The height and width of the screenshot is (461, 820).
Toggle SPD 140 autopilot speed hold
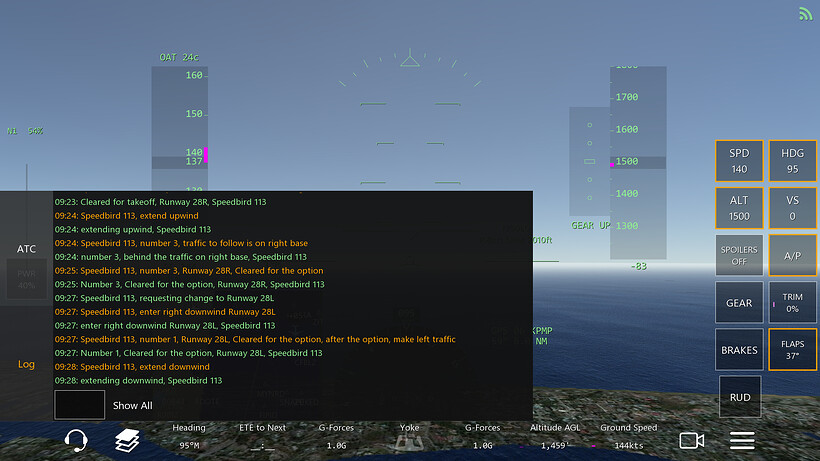739,161
